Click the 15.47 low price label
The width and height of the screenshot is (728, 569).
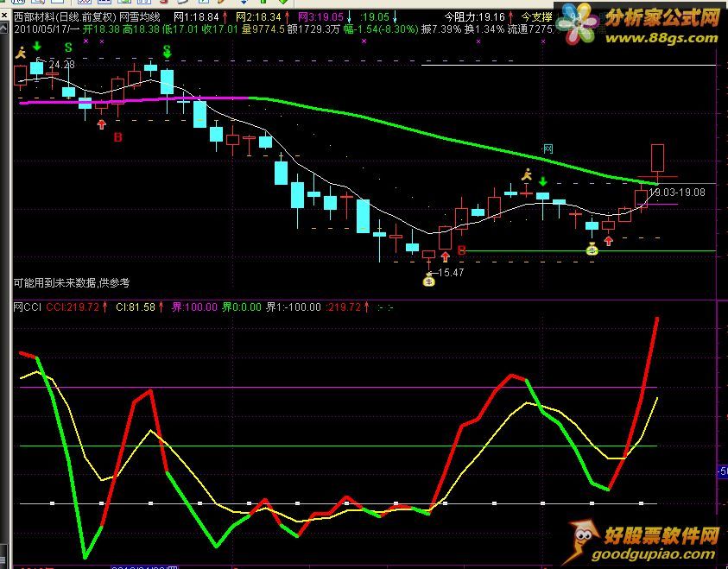450,273
